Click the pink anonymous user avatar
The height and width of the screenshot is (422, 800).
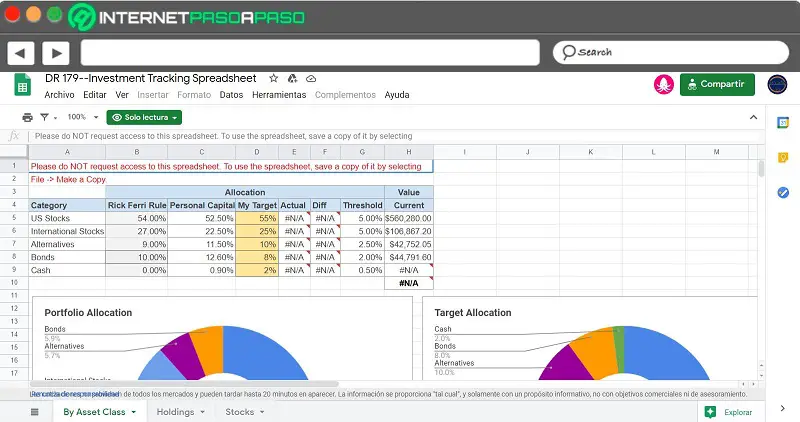(664, 85)
